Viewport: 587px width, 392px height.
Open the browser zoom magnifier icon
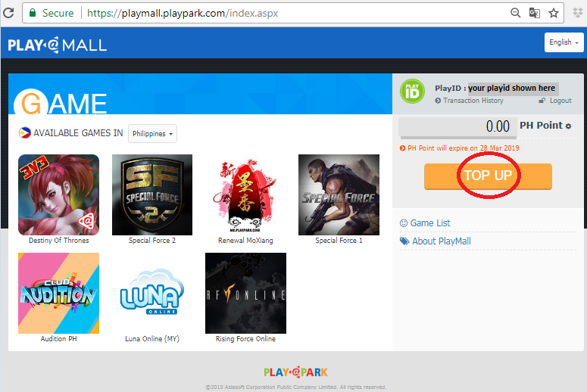(x=516, y=13)
